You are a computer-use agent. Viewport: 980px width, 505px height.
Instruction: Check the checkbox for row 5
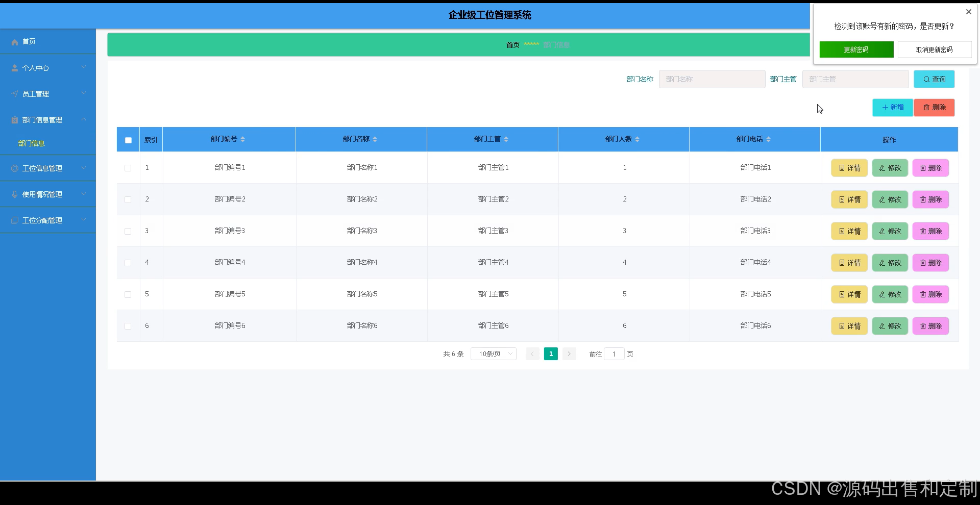coord(128,294)
